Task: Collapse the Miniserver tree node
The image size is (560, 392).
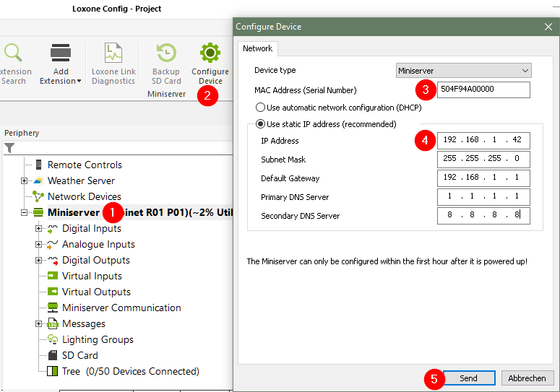Action: tap(25, 212)
